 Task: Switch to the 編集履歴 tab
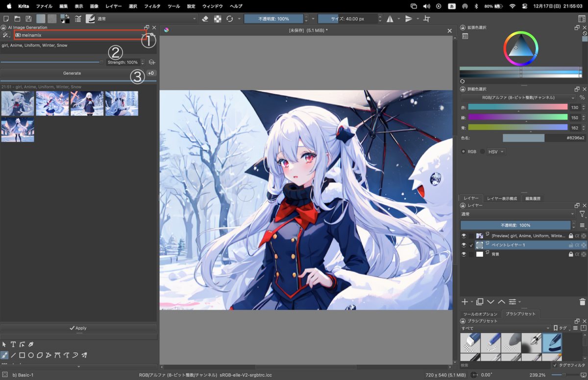click(533, 198)
